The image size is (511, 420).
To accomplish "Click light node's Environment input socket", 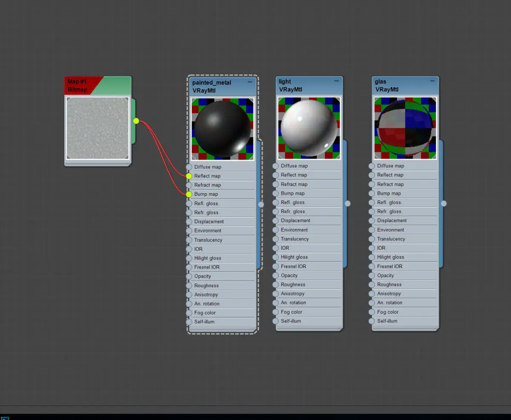I will coord(276,230).
